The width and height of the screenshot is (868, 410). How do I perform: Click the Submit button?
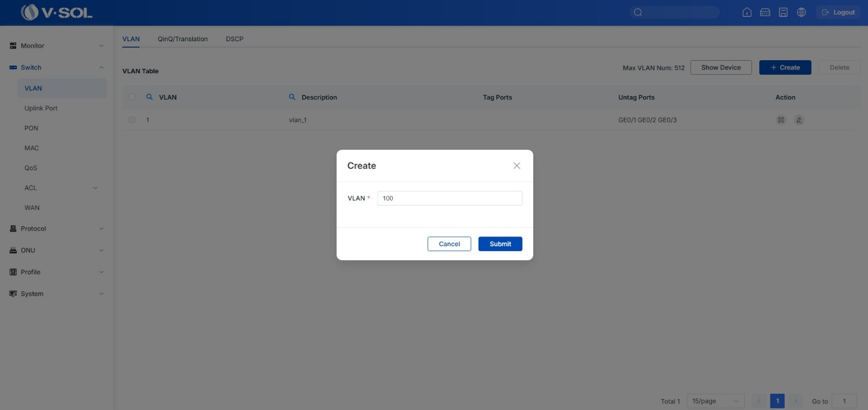(x=500, y=244)
